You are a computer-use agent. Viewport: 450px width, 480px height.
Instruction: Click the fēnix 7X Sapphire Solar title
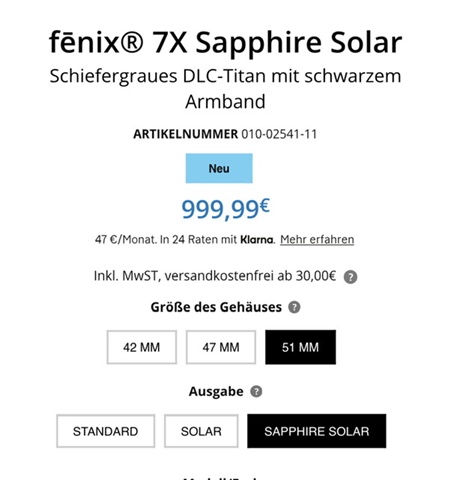[x=225, y=42]
